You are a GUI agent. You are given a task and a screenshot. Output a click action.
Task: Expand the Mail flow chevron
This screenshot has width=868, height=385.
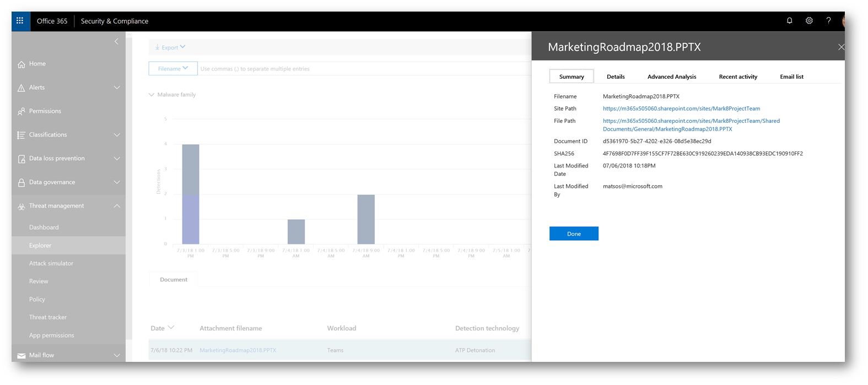117,355
